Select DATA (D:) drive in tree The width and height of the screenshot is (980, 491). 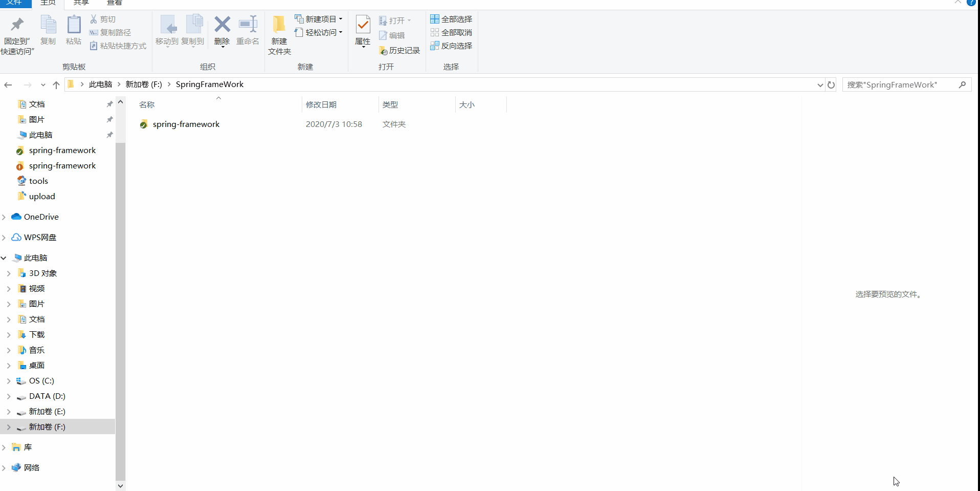tap(47, 396)
